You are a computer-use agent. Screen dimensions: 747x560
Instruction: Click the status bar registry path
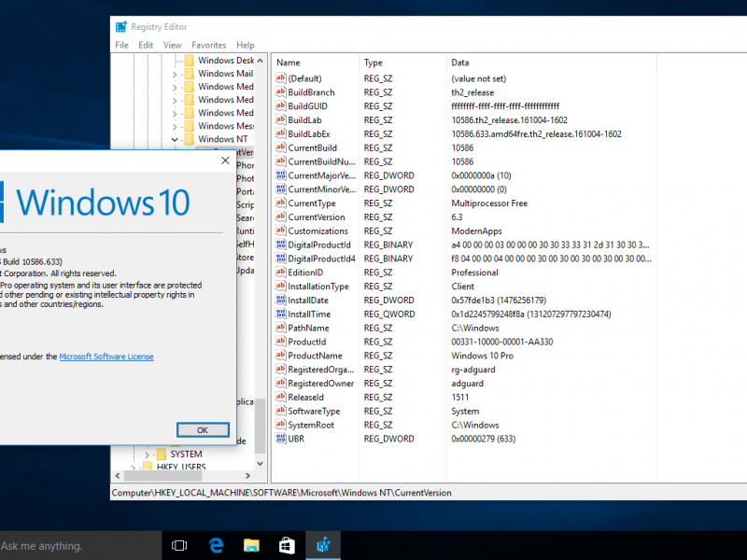(x=282, y=493)
